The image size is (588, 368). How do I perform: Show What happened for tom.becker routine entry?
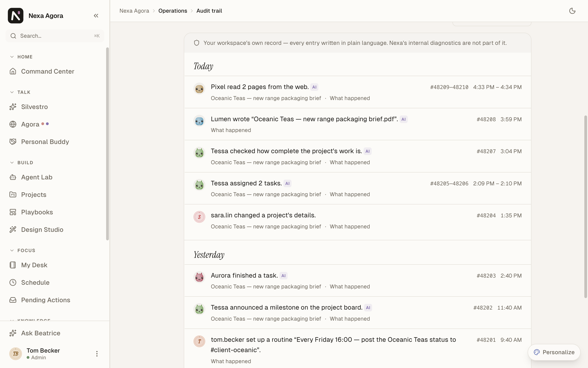click(231, 361)
